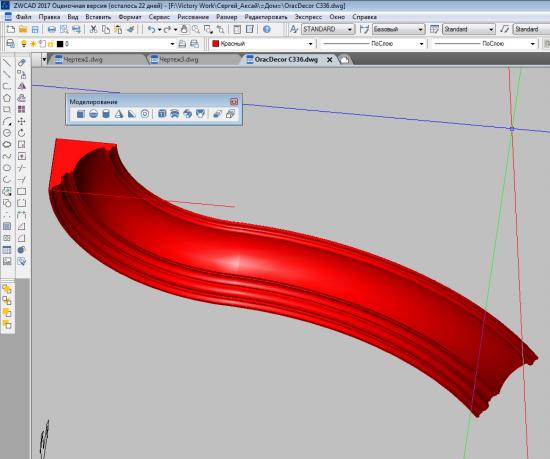Toggle the layer freeze sun icon
This screenshot has height=459, width=550.
(33, 44)
